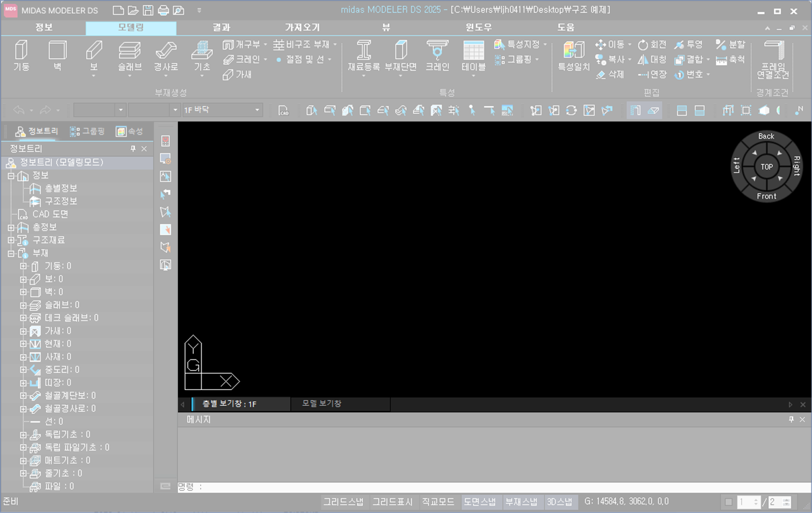The width and height of the screenshot is (812, 513).
Task: Toggle 그리드표시 grid display
Action: pyautogui.click(x=392, y=502)
